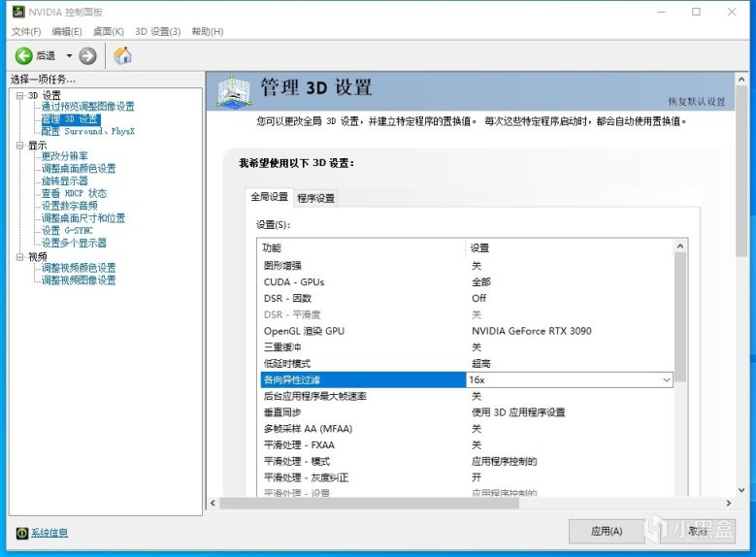756x557 pixels.
Task: Select the OpenGL 渲染 GPU row
Action: coord(467,331)
